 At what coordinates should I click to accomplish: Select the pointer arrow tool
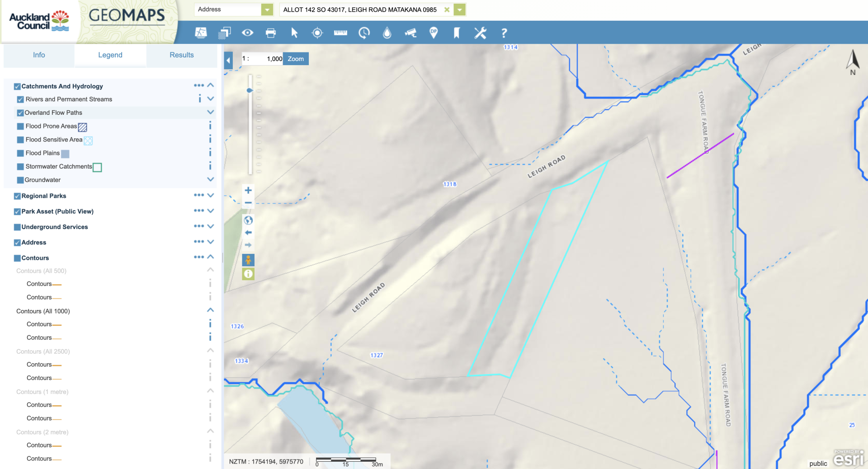pos(294,33)
